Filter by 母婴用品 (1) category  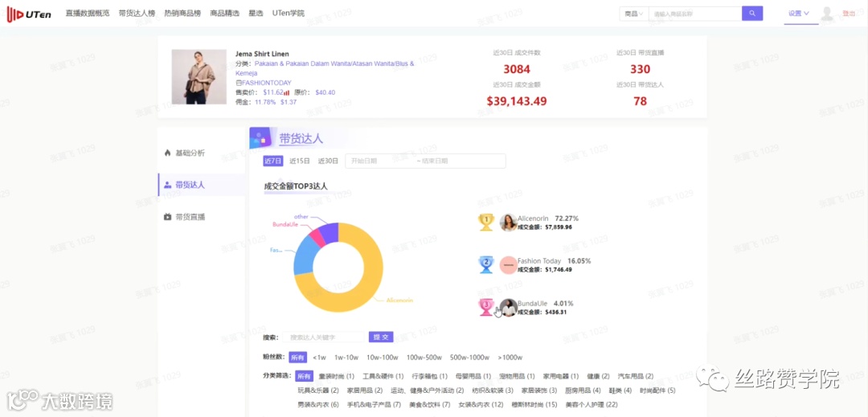(x=473, y=377)
